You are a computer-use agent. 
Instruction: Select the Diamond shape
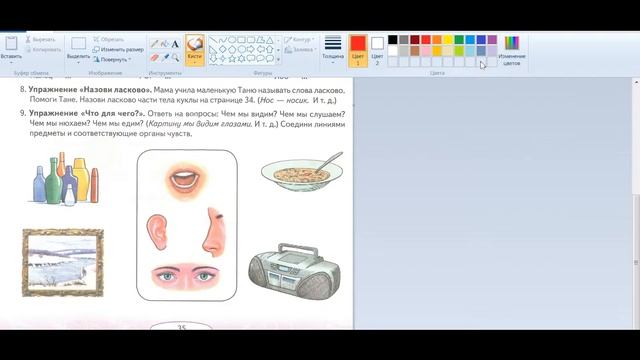(x=222, y=49)
